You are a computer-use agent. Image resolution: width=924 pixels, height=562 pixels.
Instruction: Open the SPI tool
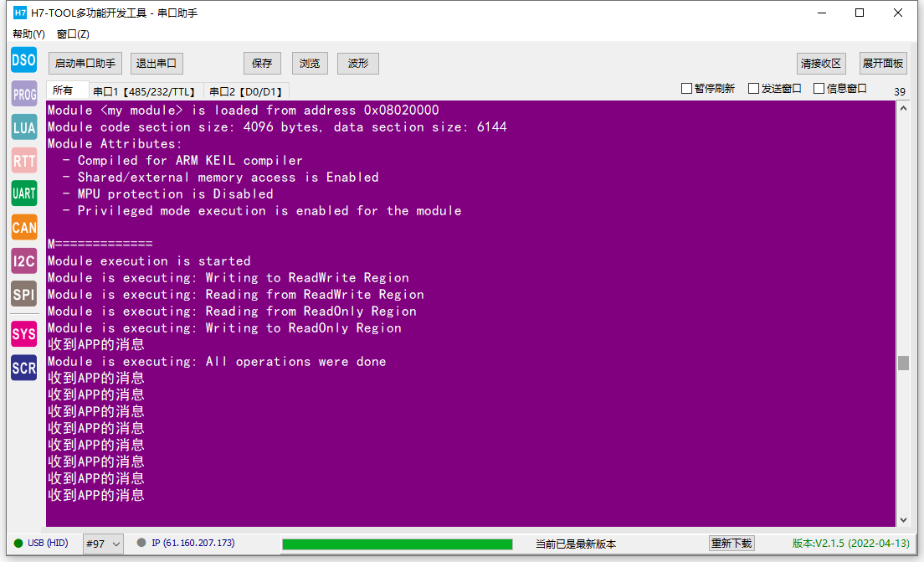pyautogui.click(x=24, y=294)
